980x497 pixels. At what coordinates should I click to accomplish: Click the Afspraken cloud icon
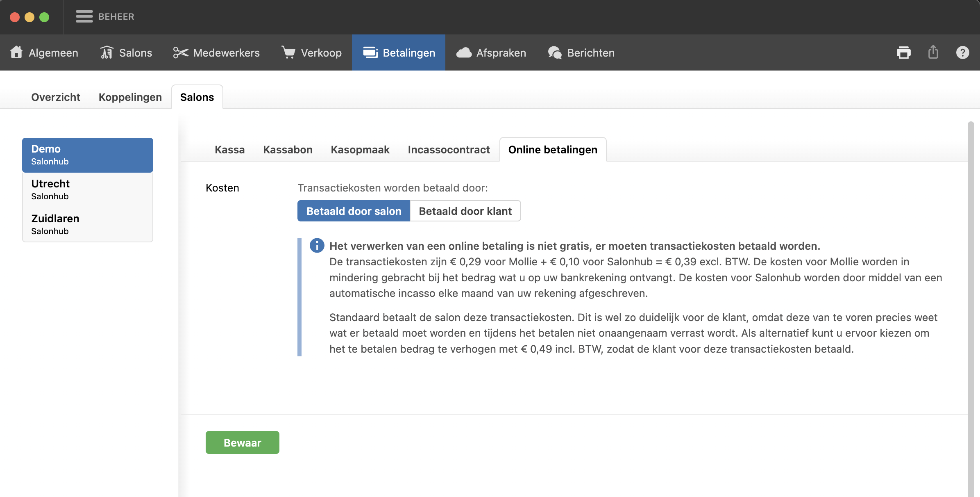[464, 52]
